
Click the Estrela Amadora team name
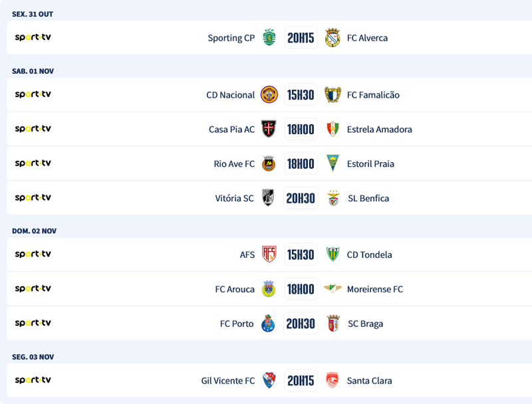click(x=379, y=130)
